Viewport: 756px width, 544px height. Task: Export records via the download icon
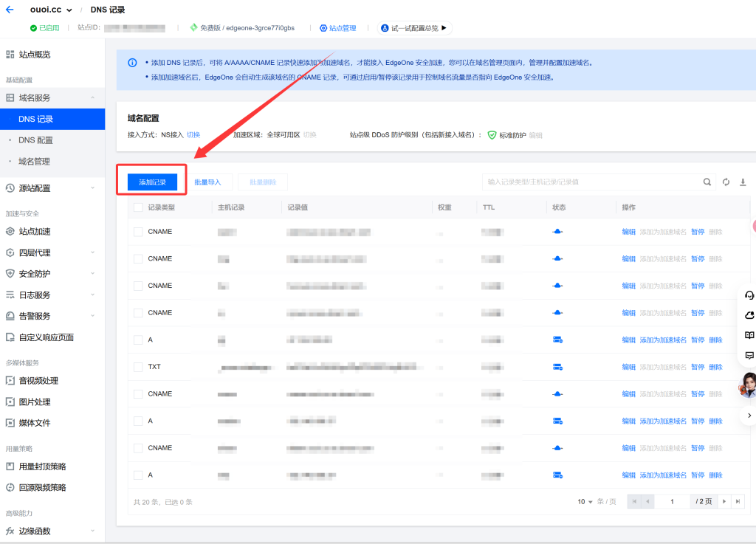742,181
